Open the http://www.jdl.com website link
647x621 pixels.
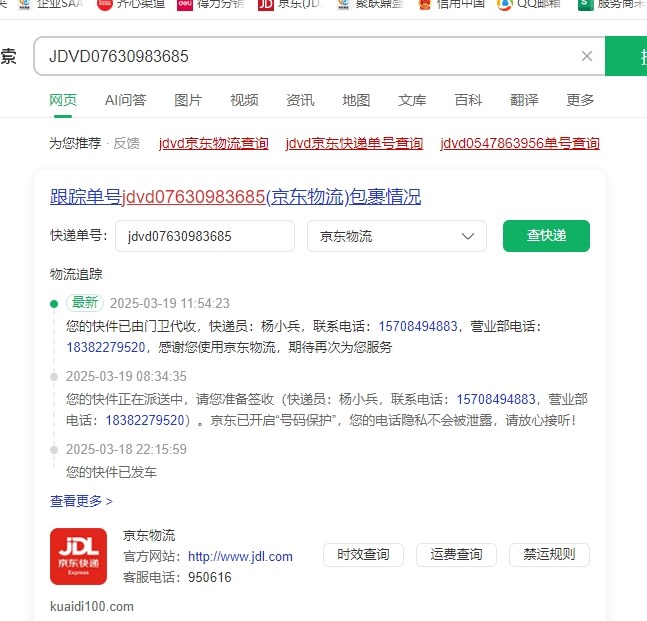(x=240, y=556)
